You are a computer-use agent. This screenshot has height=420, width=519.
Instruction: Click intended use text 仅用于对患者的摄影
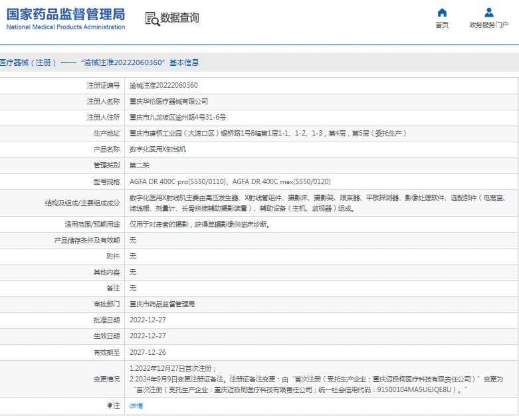coord(200,225)
